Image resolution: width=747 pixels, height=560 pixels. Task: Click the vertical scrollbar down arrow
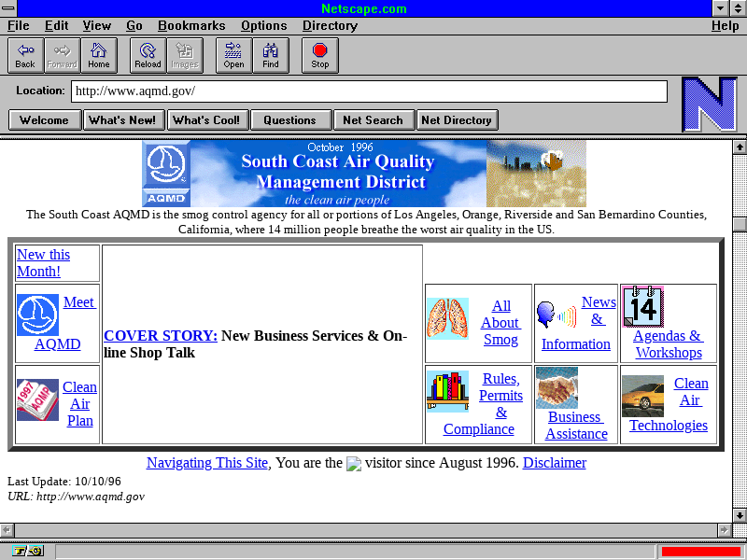coord(740,513)
